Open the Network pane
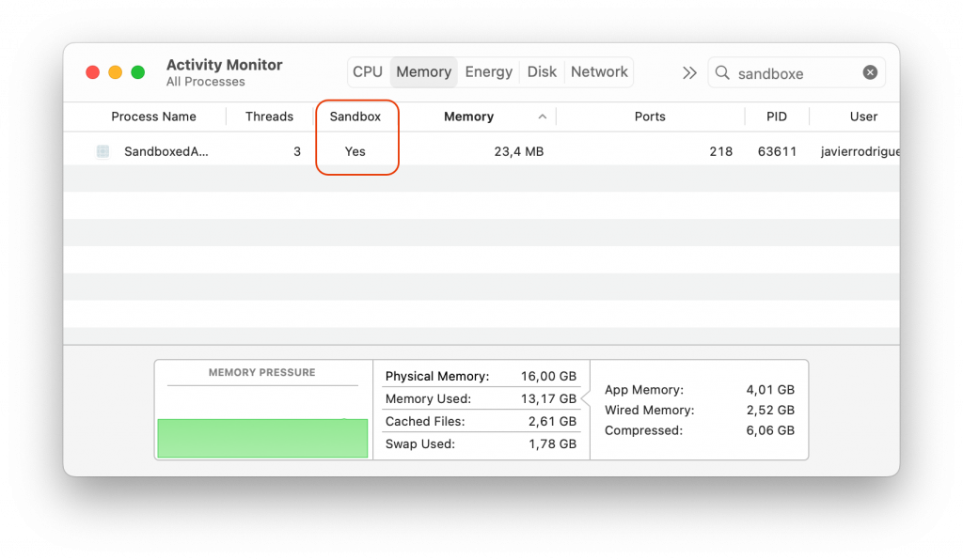This screenshot has height=560, width=963. click(599, 71)
